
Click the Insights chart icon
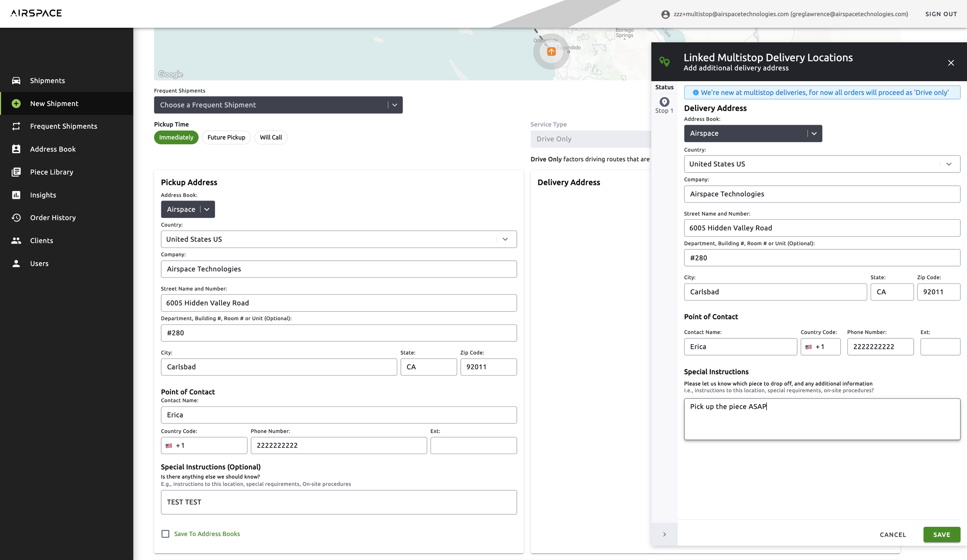point(16,195)
